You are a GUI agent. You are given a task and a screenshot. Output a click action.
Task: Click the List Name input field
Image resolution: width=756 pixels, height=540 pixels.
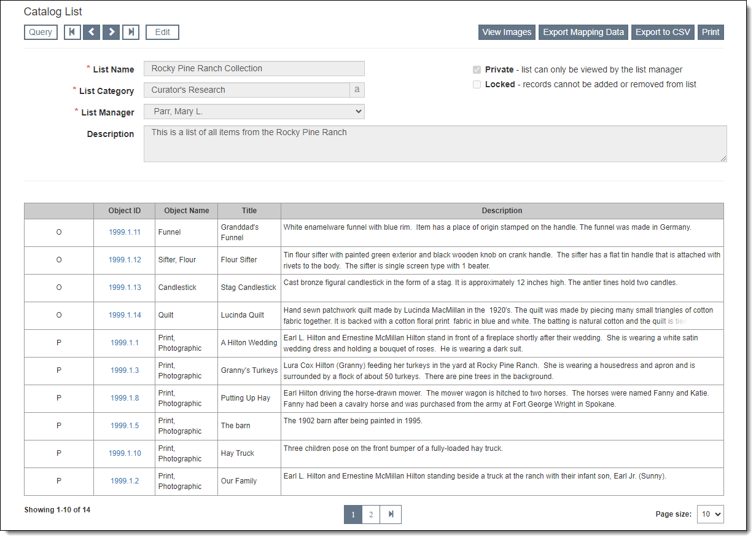click(254, 68)
